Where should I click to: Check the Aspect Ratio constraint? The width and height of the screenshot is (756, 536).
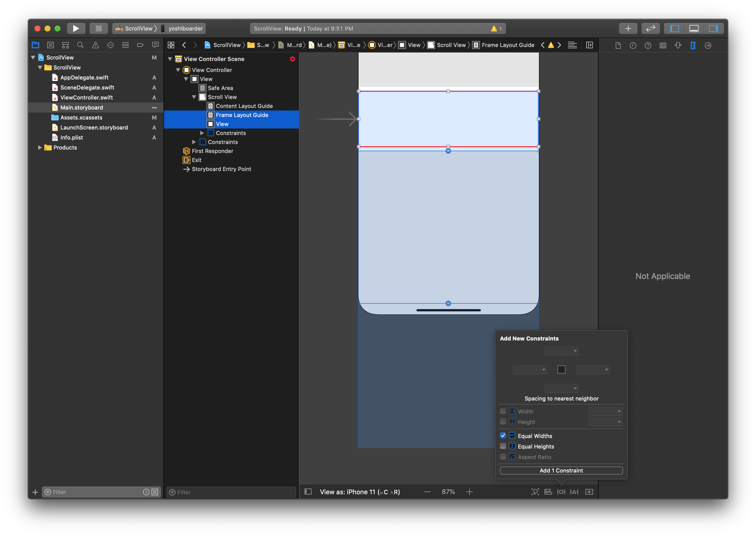point(503,457)
